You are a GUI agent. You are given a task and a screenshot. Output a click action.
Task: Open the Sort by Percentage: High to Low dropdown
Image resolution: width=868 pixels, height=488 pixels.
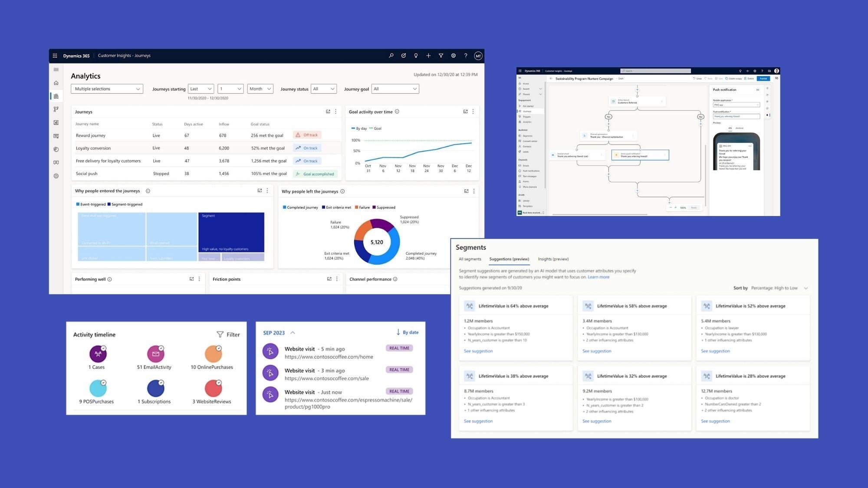779,288
